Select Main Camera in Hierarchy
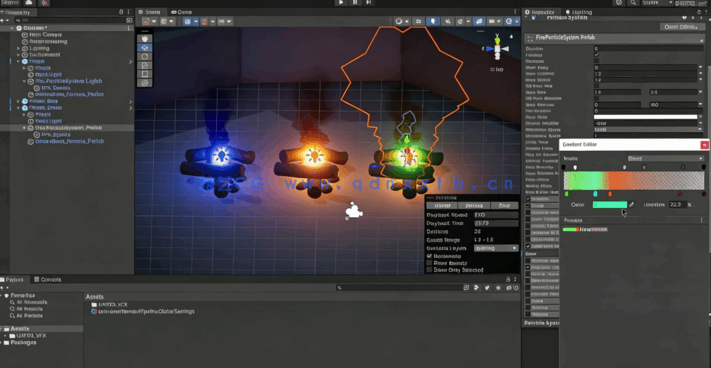This screenshot has width=711, height=368. click(x=45, y=34)
